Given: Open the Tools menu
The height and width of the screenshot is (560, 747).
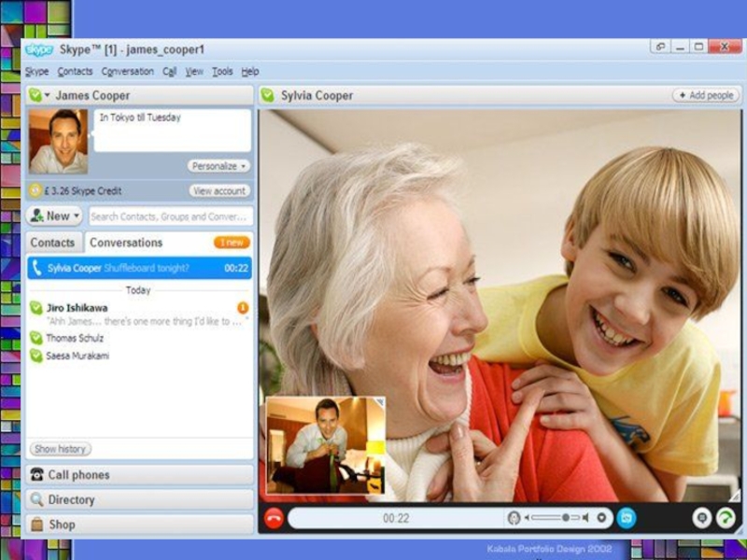Looking at the screenshot, I should 222,72.
